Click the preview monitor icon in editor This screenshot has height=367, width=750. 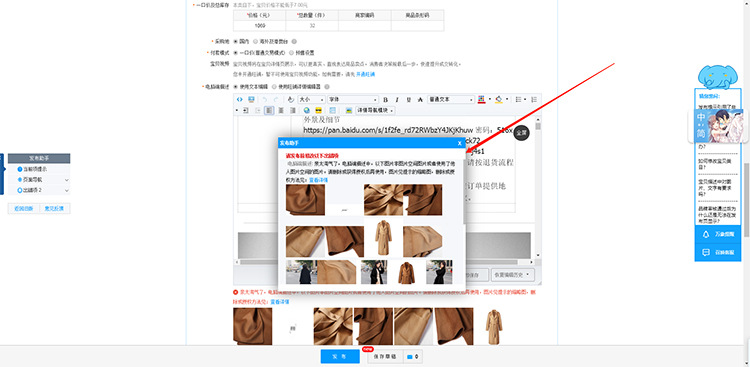point(251,100)
